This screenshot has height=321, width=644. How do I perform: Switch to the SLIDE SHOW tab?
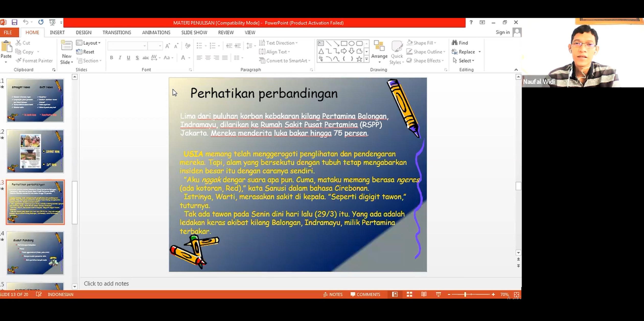[x=194, y=32]
